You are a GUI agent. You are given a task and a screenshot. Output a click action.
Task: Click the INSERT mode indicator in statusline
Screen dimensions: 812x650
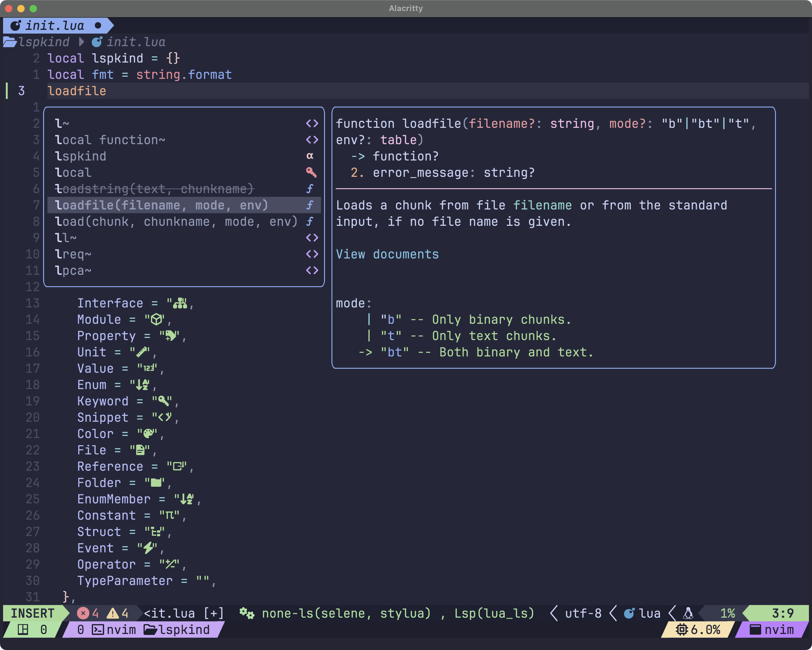pos(33,613)
